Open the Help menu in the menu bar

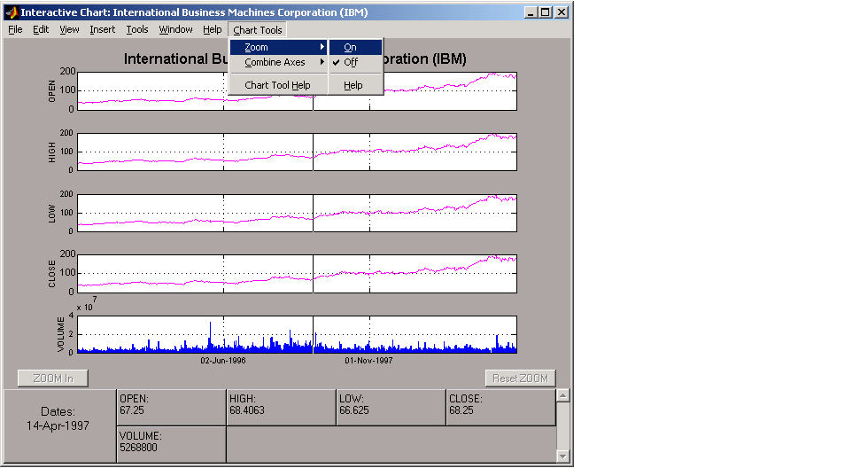click(212, 30)
